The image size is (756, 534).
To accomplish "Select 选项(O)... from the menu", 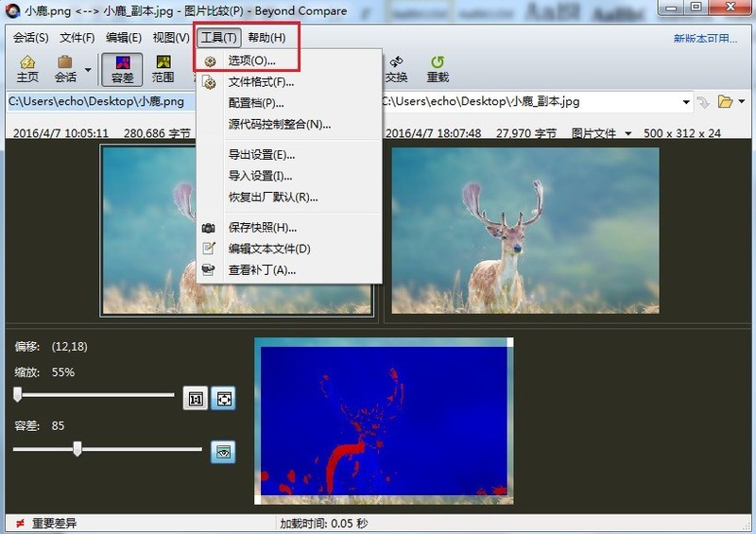I will click(289, 60).
